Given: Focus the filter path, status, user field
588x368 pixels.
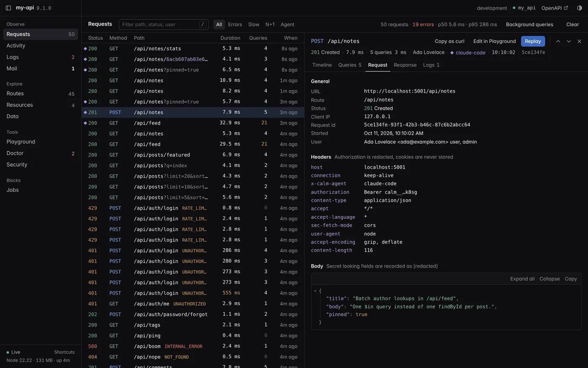Looking at the screenshot, I should 164,24.
